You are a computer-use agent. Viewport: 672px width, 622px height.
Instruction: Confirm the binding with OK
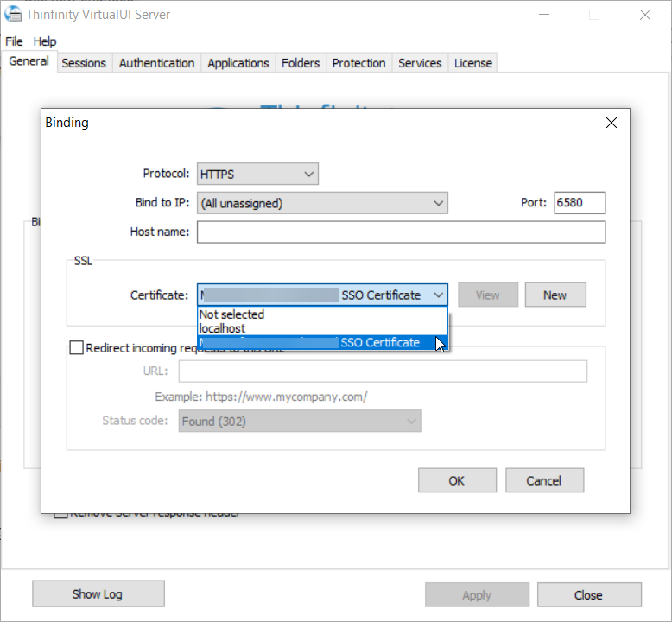pos(457,480)
